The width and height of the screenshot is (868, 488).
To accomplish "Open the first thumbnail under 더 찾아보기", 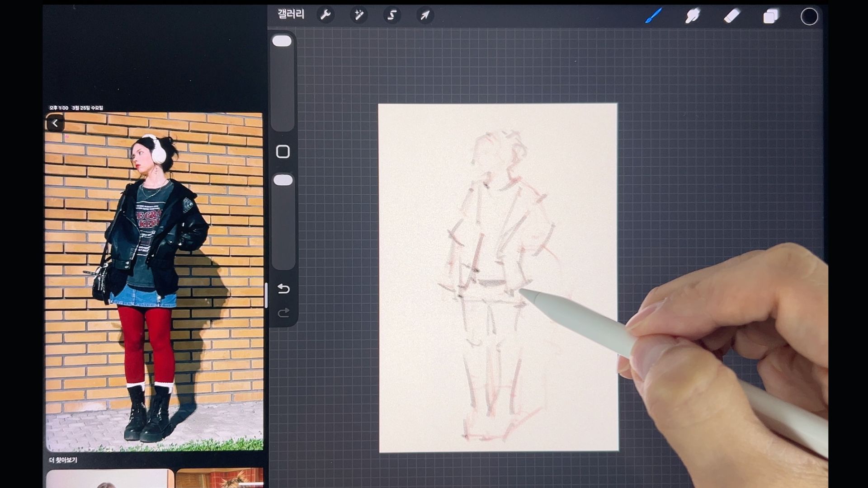I will (110, 478).
